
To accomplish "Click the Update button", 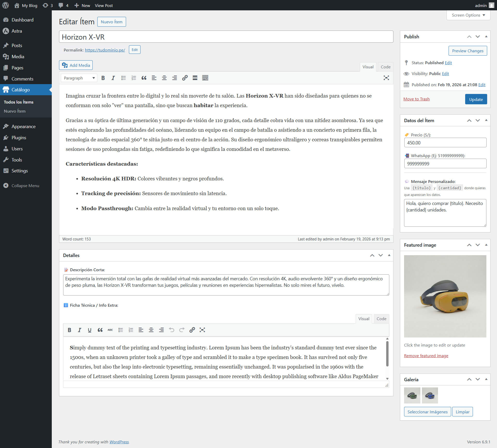I will 476,99.
